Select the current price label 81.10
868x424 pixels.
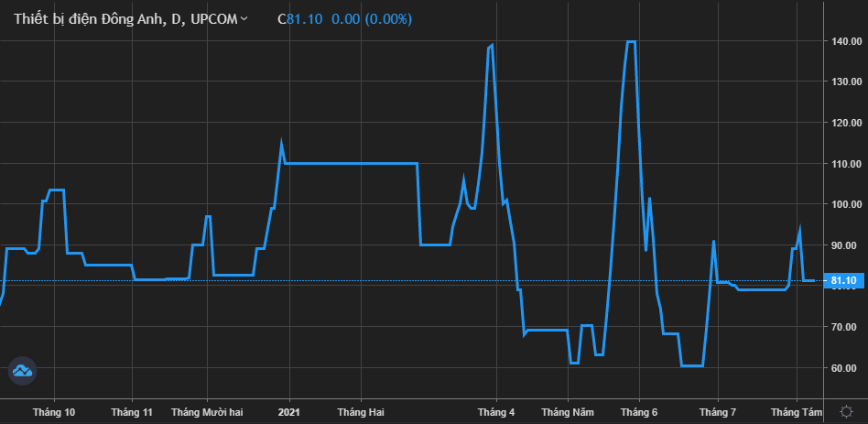pyautogui.click(x=843, y=280)
